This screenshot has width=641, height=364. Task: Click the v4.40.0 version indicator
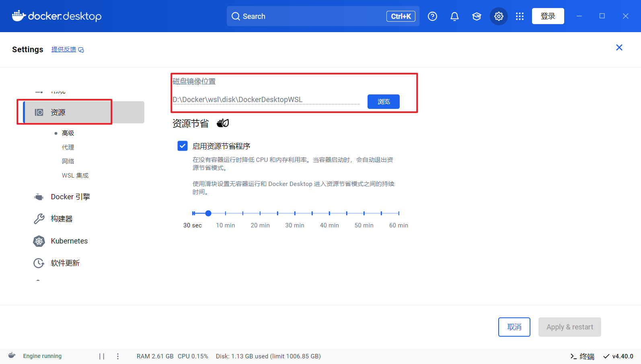(x=618, y=356)
